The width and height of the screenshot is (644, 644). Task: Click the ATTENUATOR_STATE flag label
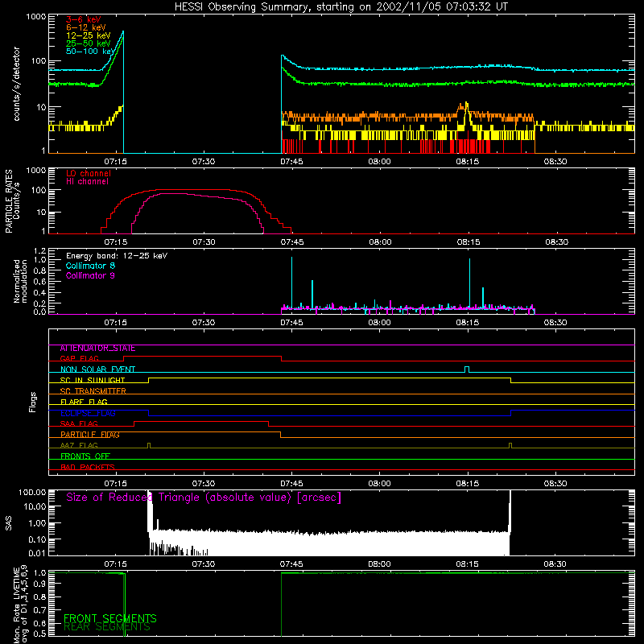[x=97, y=349]
